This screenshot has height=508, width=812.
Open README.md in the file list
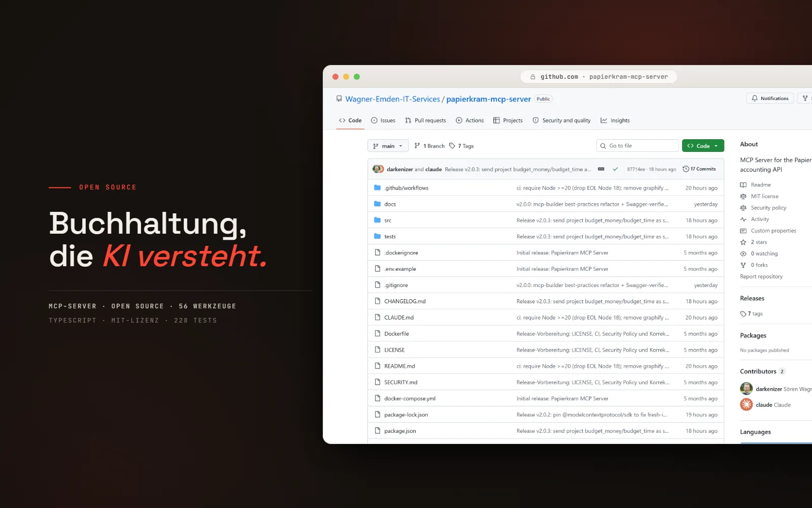399,366
